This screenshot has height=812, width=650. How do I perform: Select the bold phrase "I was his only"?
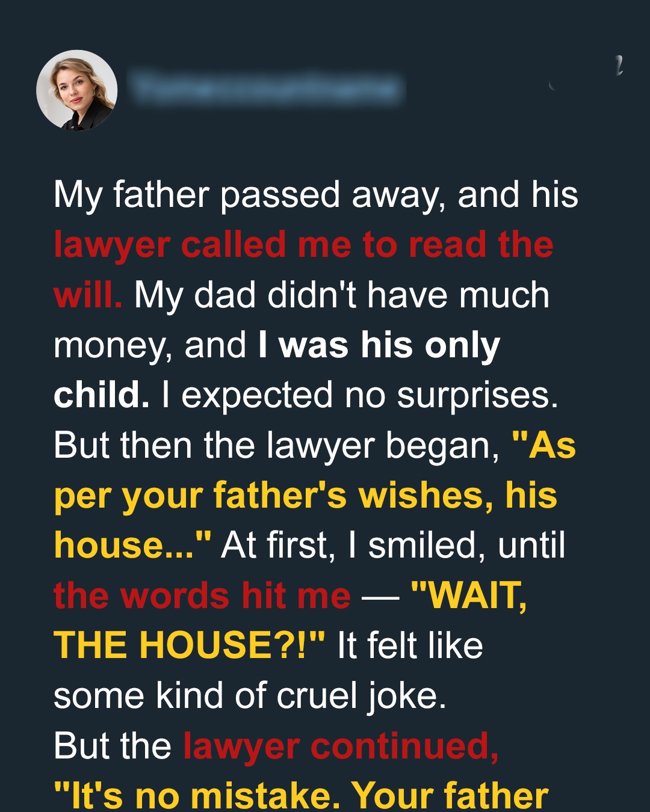[x=379, y=345]
